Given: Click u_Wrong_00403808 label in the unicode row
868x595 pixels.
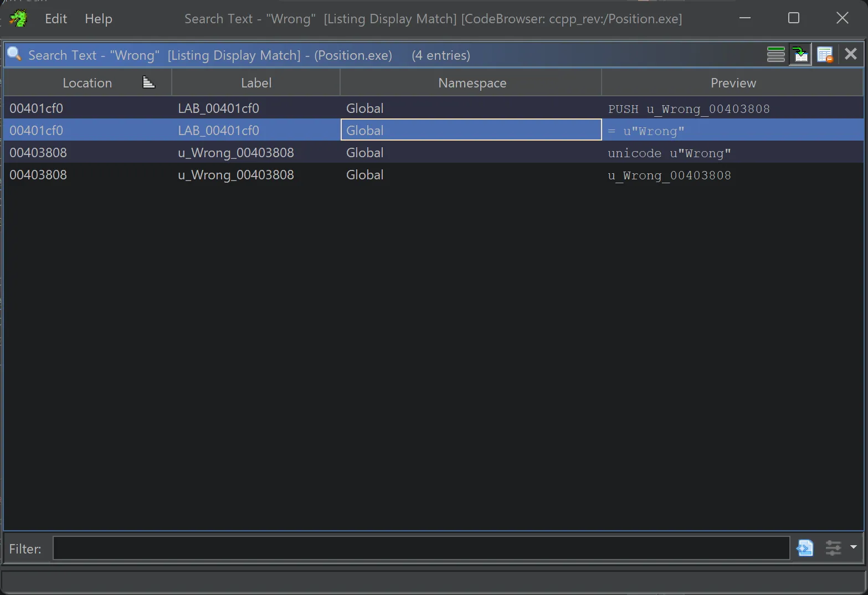Looking at the screenshot, I should tap(235, 152).
